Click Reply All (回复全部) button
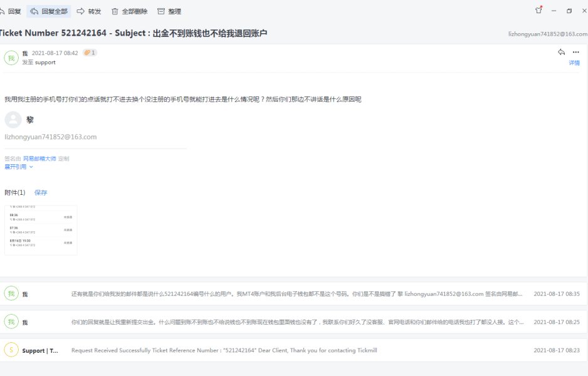This screenshot has width=588, height=376. click(49, 12)
